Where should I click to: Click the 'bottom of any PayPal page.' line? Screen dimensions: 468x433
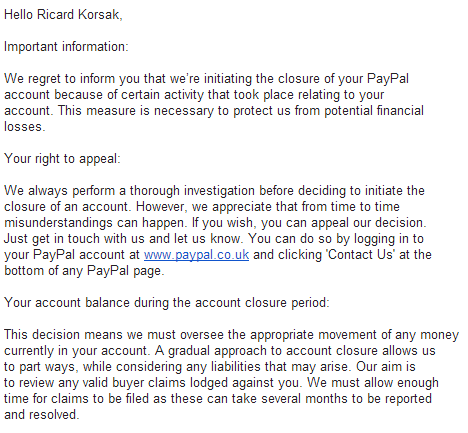pos(84,271)
